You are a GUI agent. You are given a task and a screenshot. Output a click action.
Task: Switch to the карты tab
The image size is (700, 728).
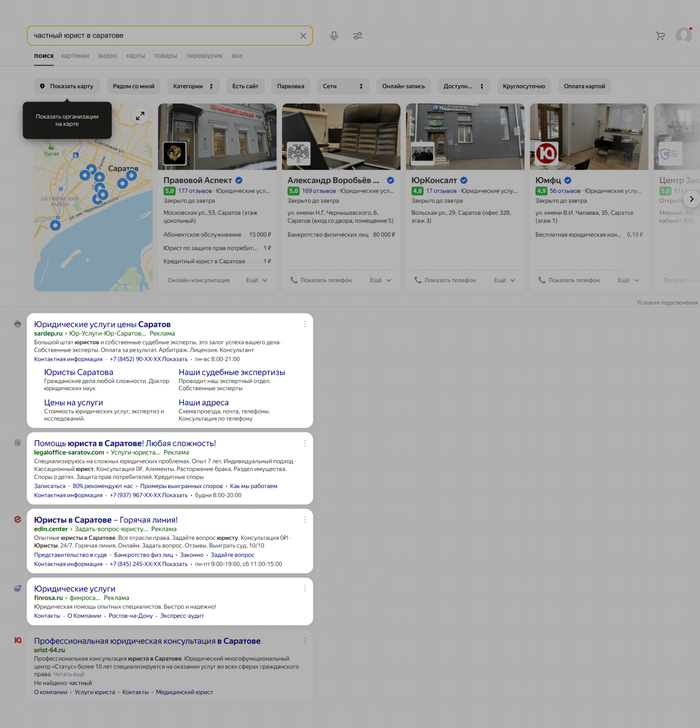[x=135, y=56]
